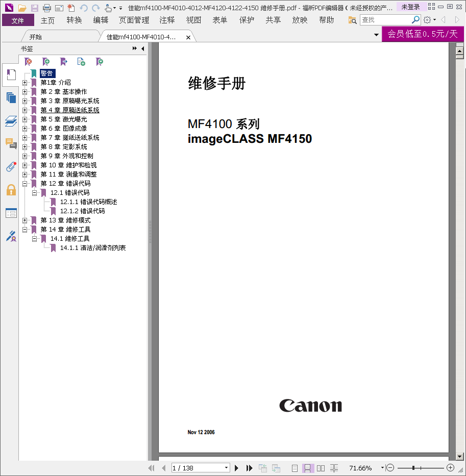Open the page number dropdown
Viewport: 466px width, 476px height.
(226, 468)
